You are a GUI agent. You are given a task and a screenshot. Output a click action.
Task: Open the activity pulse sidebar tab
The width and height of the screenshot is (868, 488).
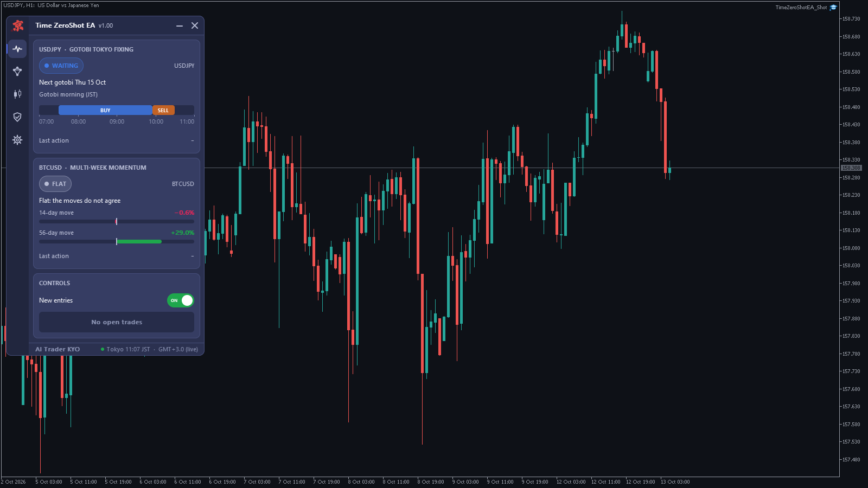point(17,49)
